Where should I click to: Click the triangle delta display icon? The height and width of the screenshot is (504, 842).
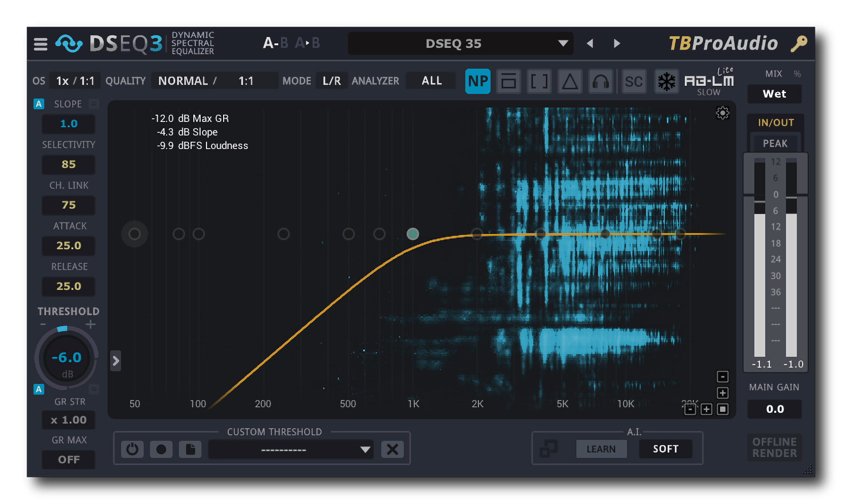pos(570,82)
